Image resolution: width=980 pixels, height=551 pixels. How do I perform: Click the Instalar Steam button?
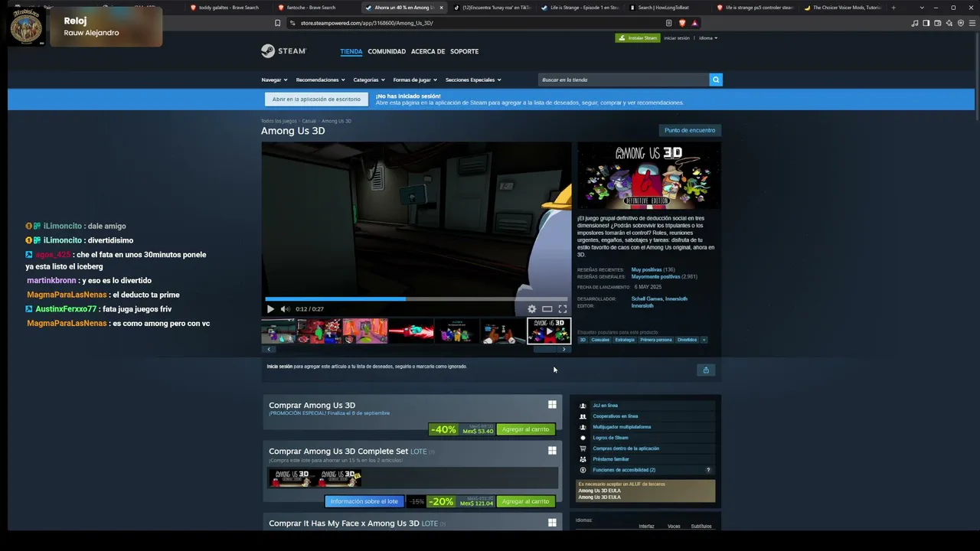(638, 37)
